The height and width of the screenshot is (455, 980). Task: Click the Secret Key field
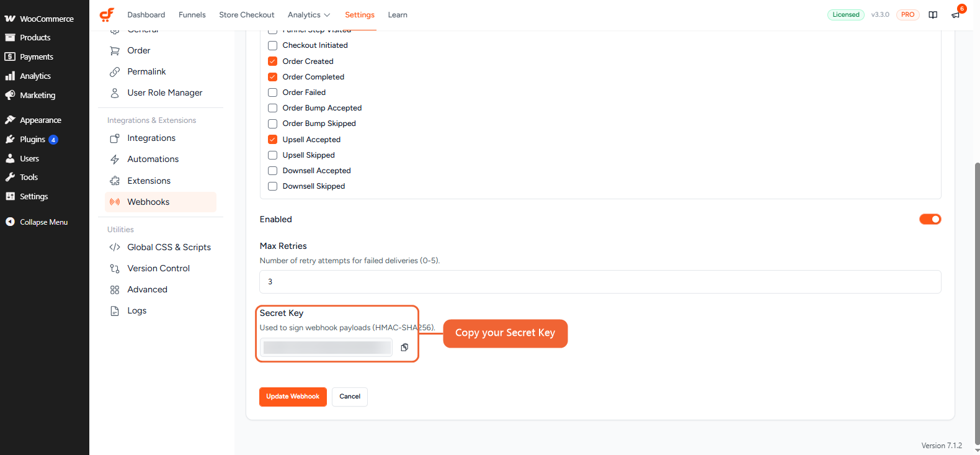[326, 348]
